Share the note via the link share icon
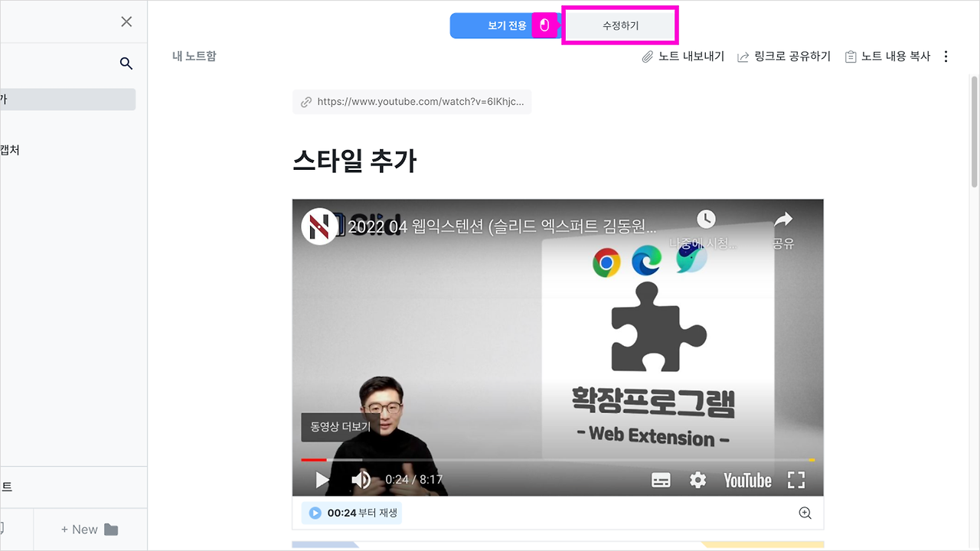 click(x=784, y=56)
